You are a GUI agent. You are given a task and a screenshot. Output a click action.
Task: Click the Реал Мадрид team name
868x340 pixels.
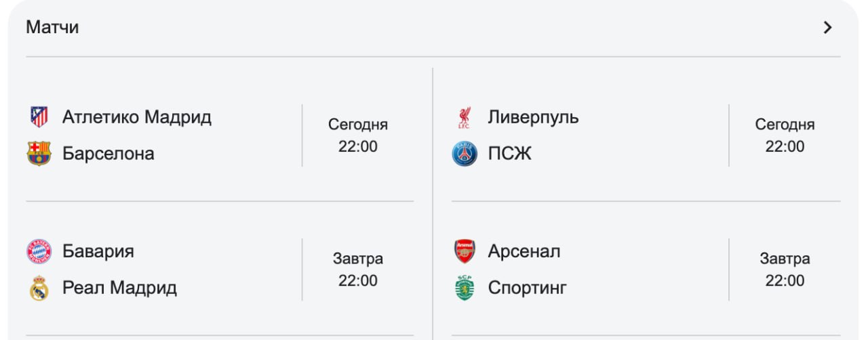119,288
